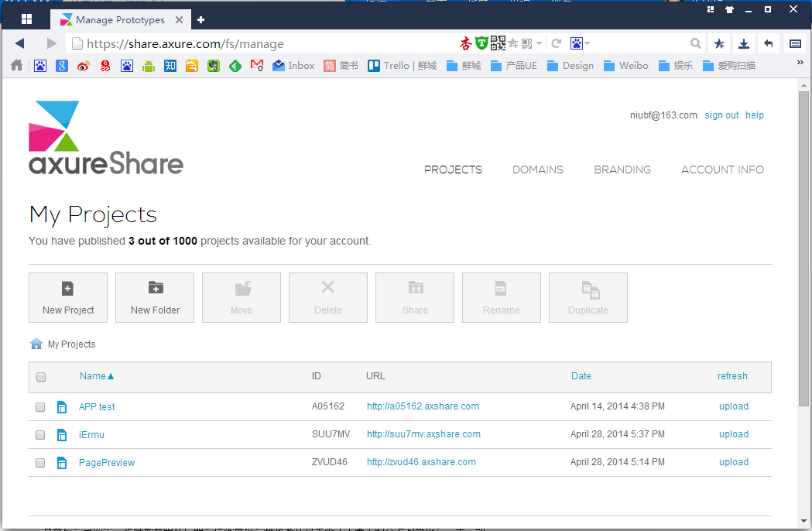Go to the DOMAINS menu
The width and height of the screenshot is (812, 531).
[537, 170]
